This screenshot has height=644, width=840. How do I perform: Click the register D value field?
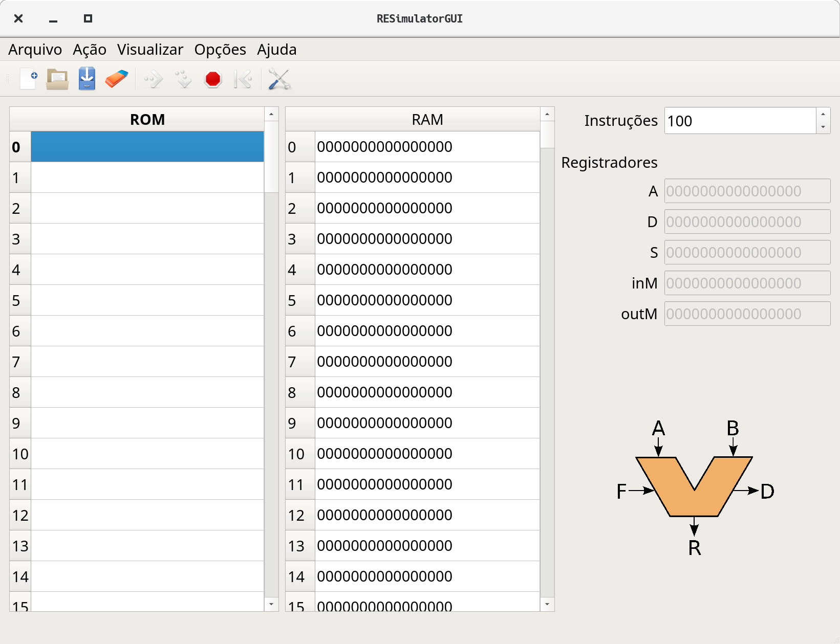(747, 221)
